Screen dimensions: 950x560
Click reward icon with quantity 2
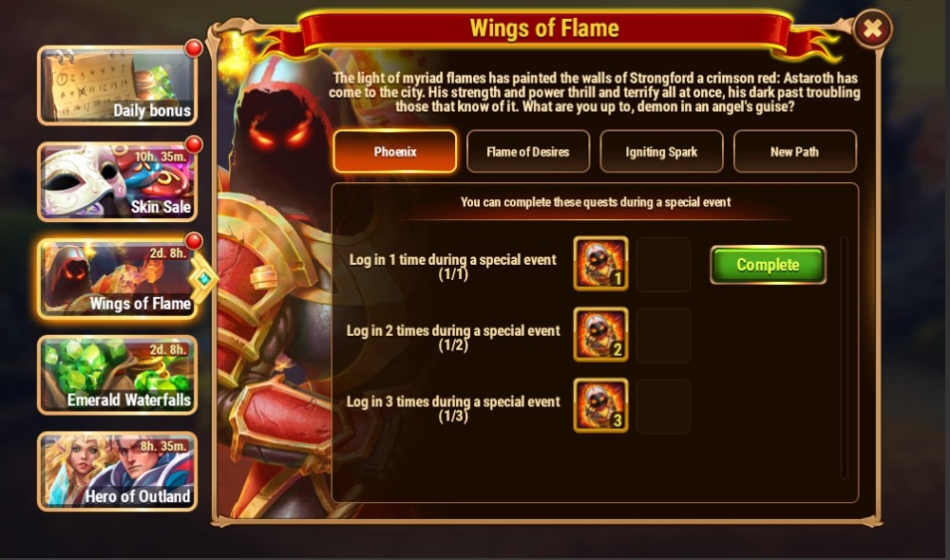point(600,334)
